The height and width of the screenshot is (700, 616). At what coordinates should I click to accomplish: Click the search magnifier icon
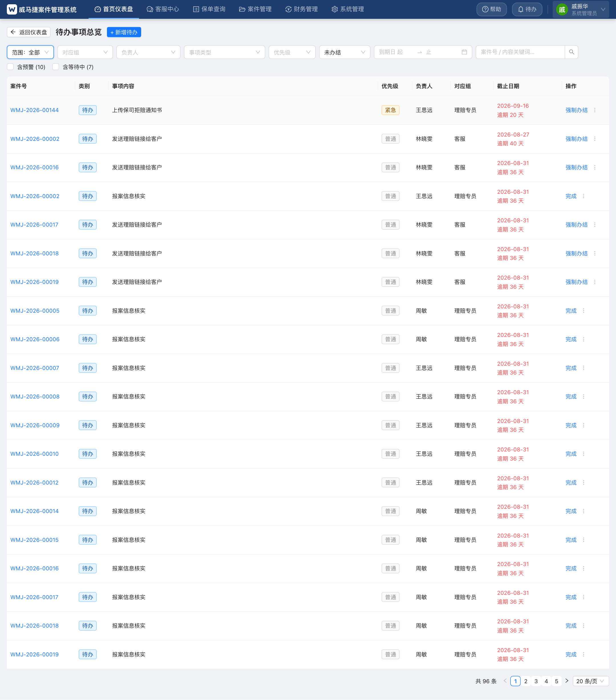point(572,52)
